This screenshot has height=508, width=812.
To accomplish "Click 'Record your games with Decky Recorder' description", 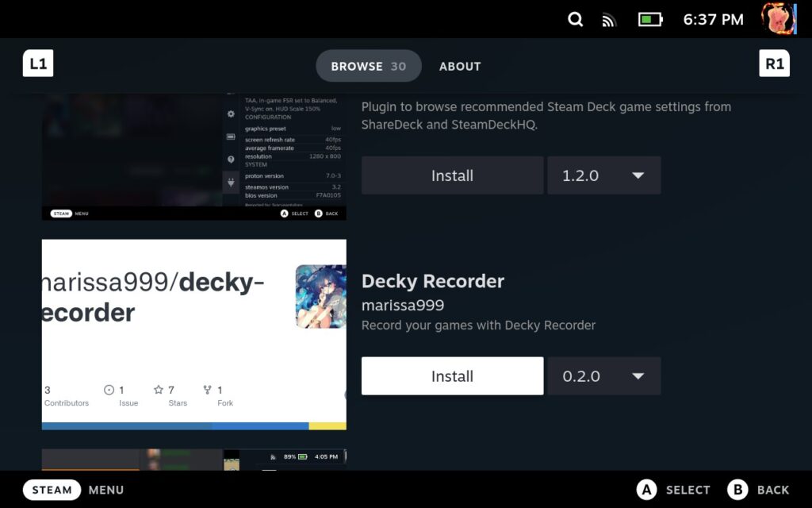I will point(478,325).
